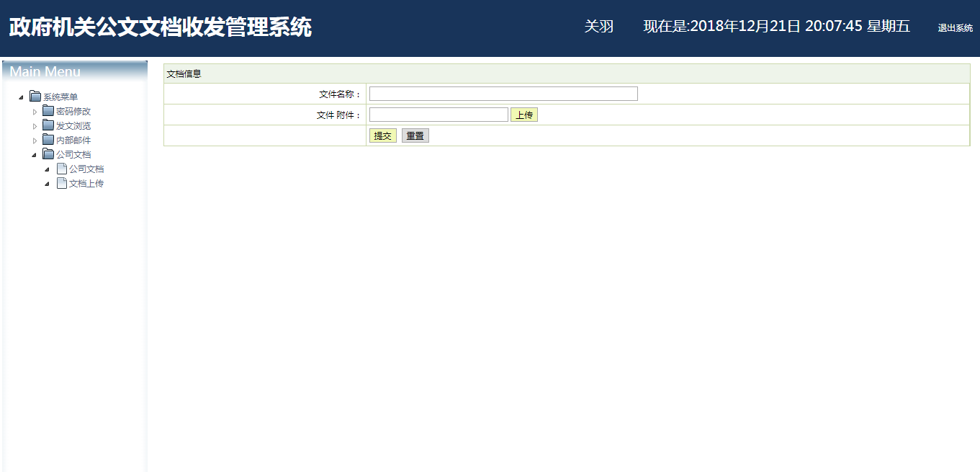980x472 pixels.
Task: Expand the 内部邮件 tree node arrow
Action: 34,141
